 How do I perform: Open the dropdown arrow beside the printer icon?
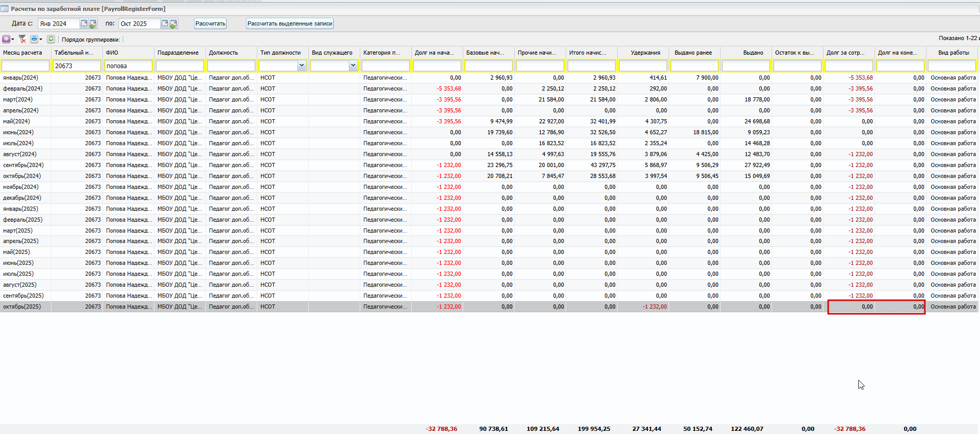[41, 40]
